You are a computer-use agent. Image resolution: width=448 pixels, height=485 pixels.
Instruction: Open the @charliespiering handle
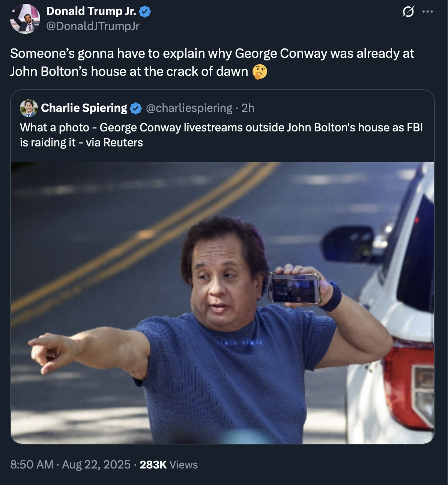tap(189, 108)
